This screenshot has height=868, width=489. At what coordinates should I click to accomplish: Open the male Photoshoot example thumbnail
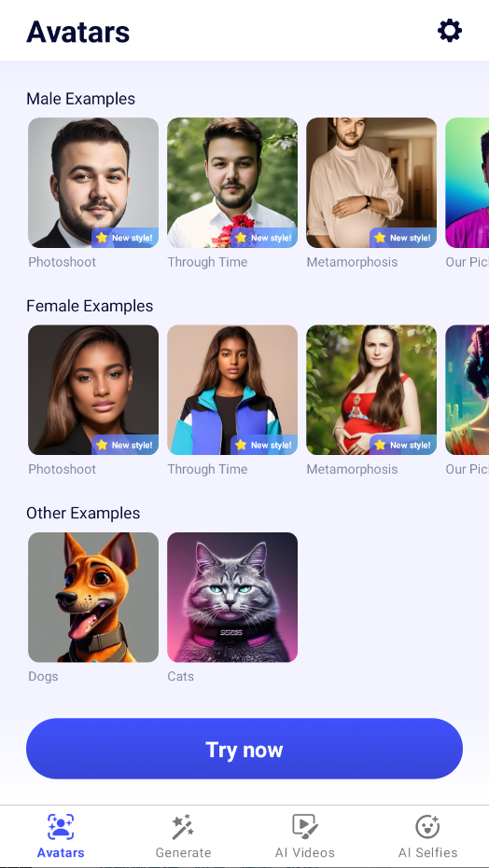coord(93,183)
